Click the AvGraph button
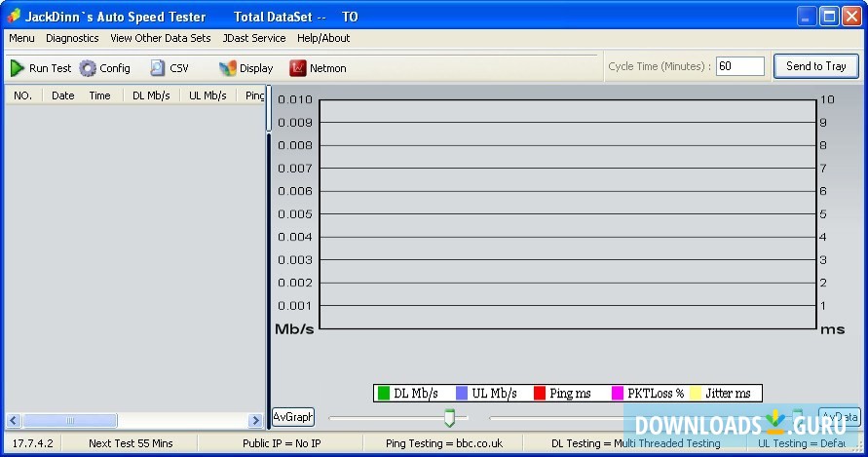This screenshot has height=457, width=868. (x=293, y=417)
